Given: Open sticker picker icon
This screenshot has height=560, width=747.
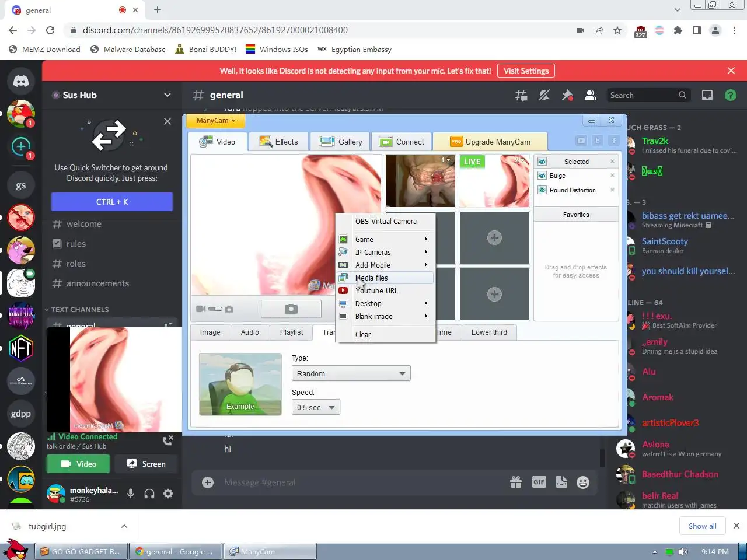Looking at the screenshot, I should [561, 482].
